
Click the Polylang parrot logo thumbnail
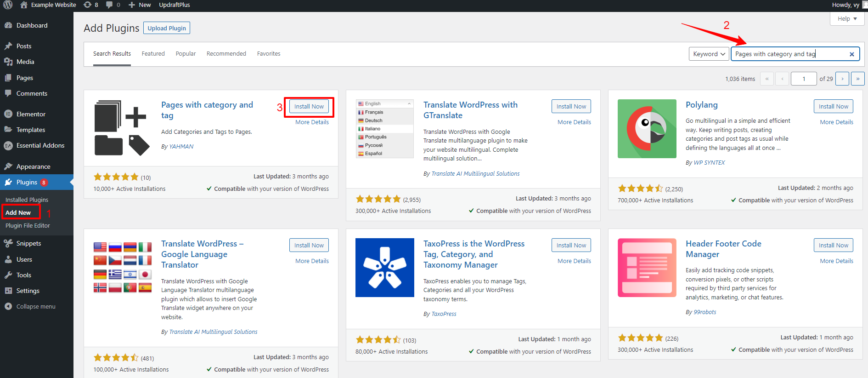click(x=647, y=129)
